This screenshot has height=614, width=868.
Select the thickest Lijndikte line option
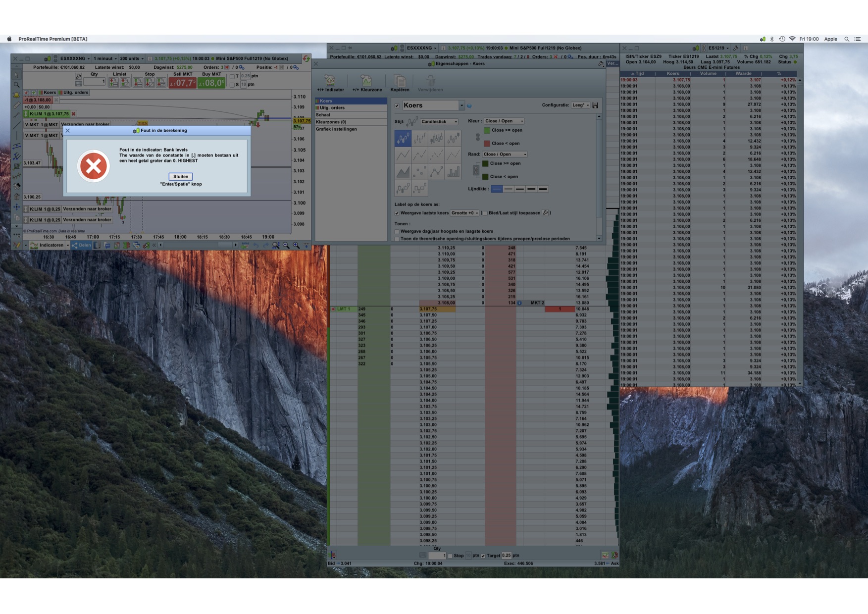(x=543, y=189)
